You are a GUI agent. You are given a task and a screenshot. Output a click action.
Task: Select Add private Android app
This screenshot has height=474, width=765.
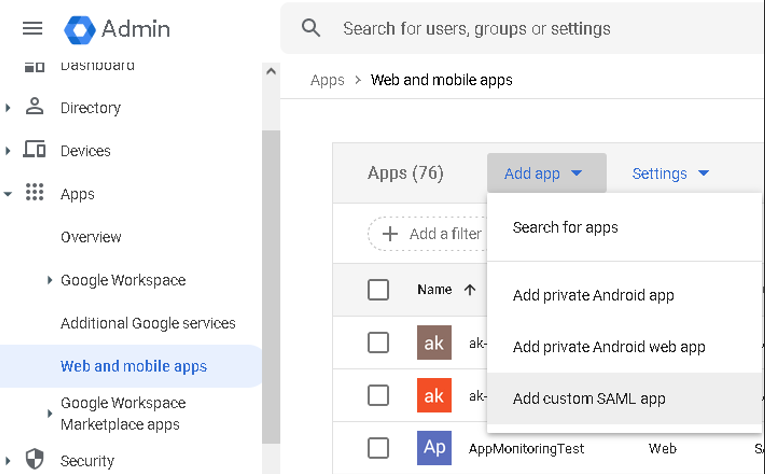[x=593, y=295]
